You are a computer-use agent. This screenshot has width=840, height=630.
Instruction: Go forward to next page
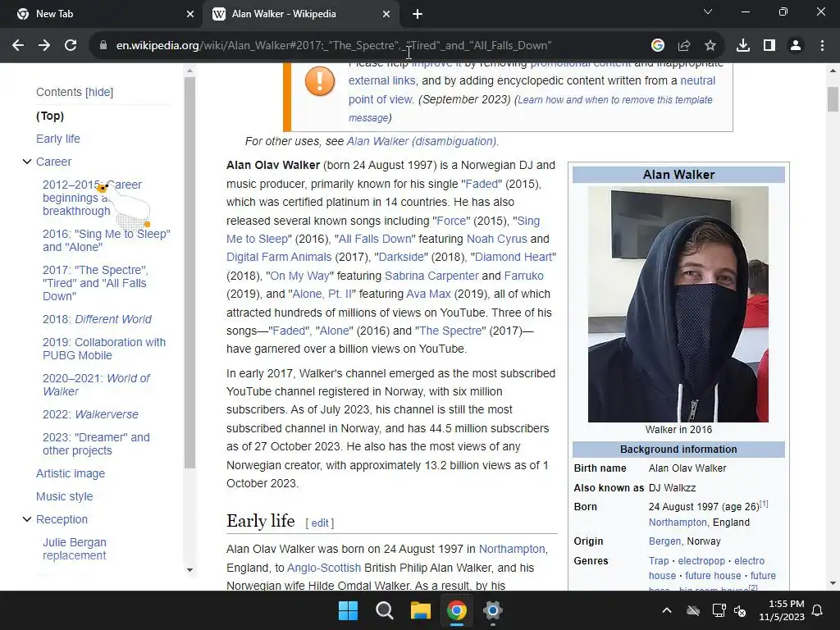(x=44, y=46)
